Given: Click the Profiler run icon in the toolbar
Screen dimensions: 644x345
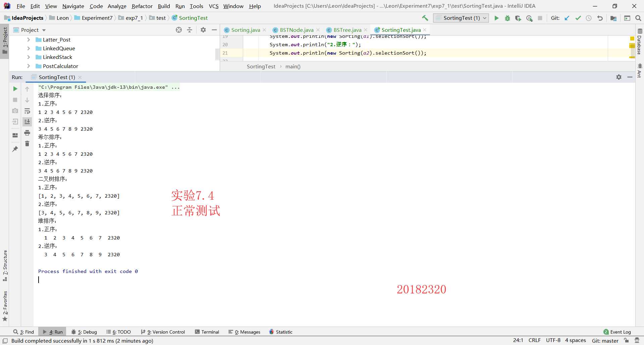Looking at the screenshot, I should 529,18.
